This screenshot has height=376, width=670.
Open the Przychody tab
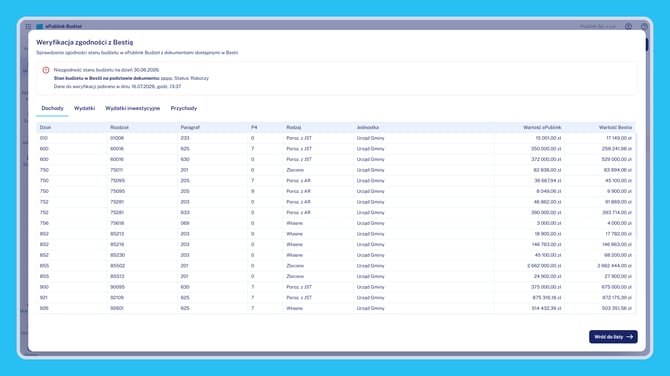184,108
